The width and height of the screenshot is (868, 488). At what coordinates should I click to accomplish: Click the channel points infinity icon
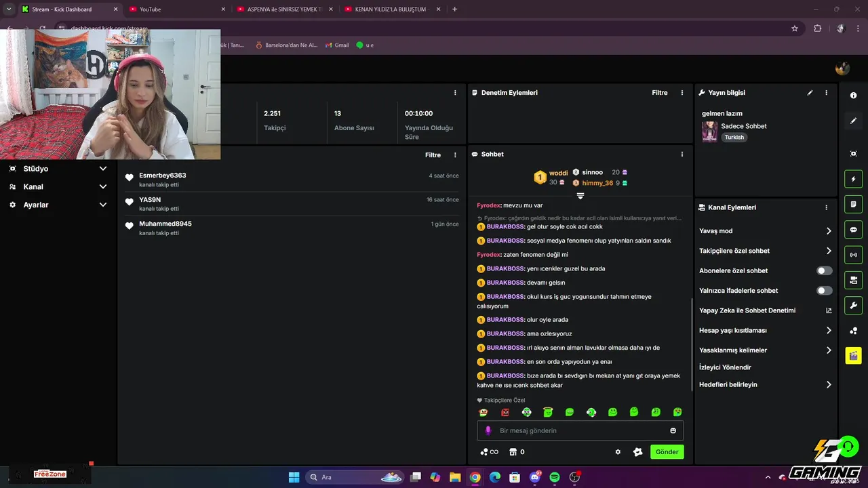489,452
